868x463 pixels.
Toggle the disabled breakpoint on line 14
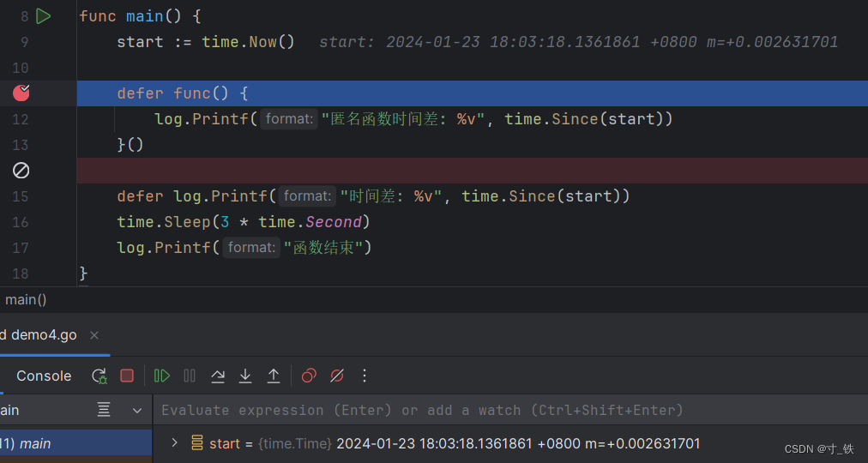click(21, 171)
